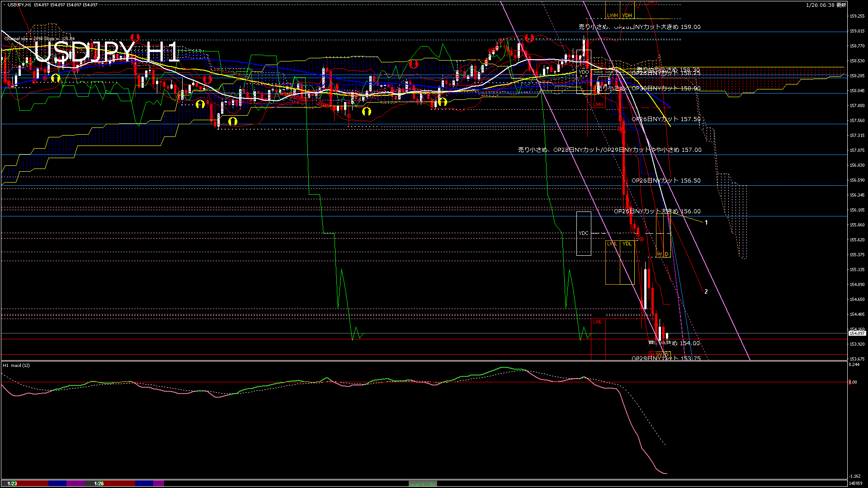The height and width of the screenshot is (488, 868).
Task: Select the trendline label 2 on the chart
Action: click(x=706, y=292)
